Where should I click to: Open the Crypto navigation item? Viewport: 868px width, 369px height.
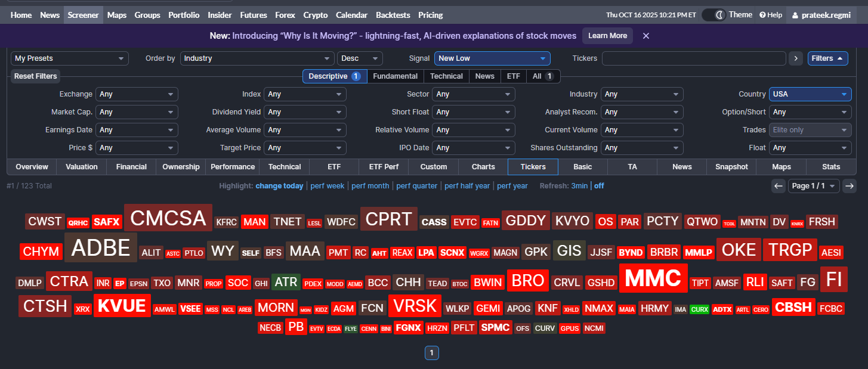pyautogui.click(x=316, y=15)
